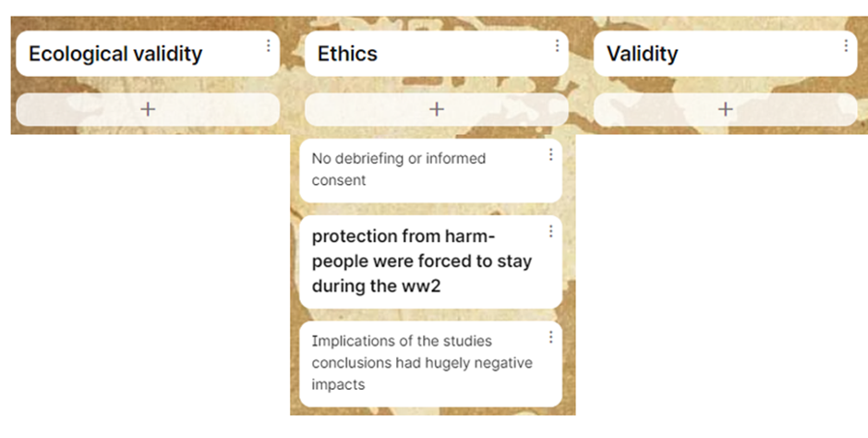Open the Ethics section three-dot menu
Screen dimensions: 868x438
[557, 45]
